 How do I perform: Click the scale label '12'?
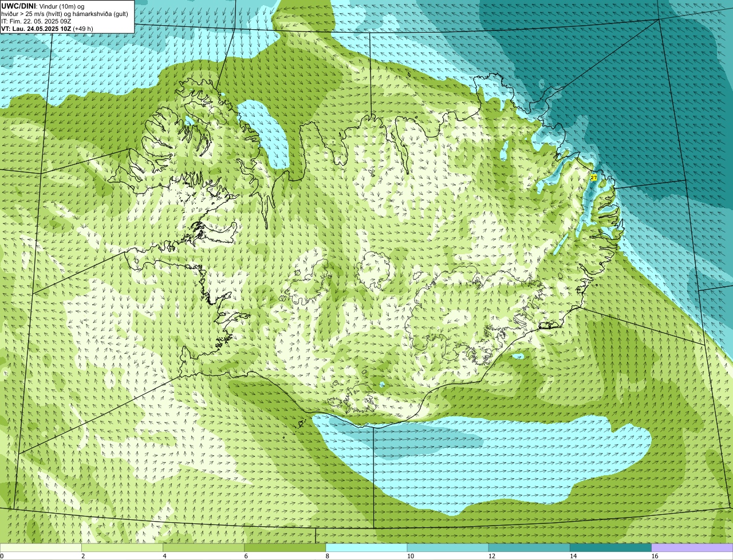(x=492, y=556)
